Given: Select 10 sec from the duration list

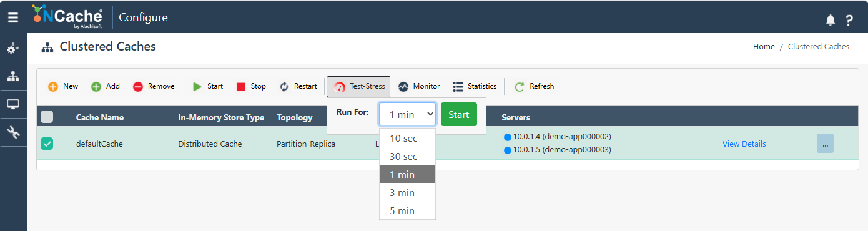Looking at the screenshot, I should click(x=407, y=139).
